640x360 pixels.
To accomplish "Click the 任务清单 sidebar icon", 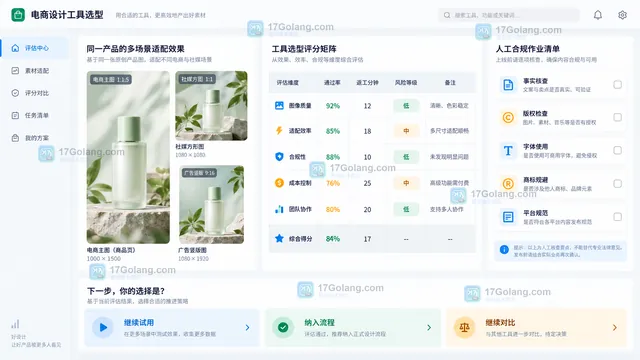I will coord(15,115).
